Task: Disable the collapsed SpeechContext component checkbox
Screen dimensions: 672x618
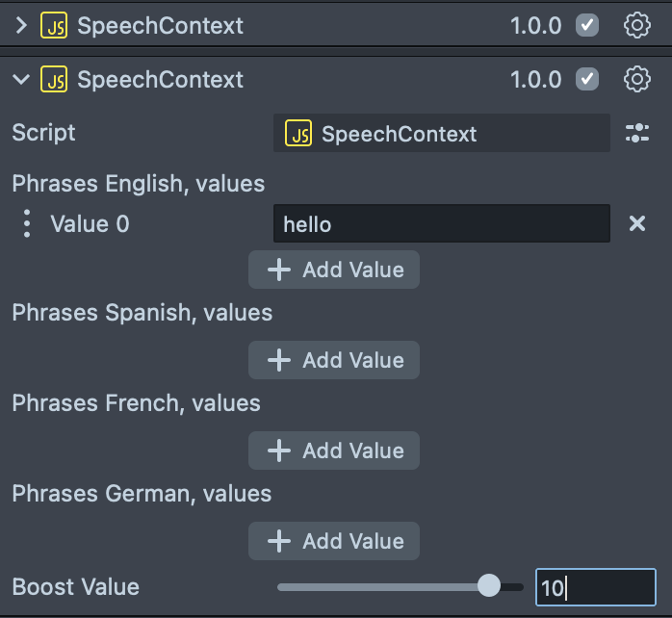Action: 586,26
